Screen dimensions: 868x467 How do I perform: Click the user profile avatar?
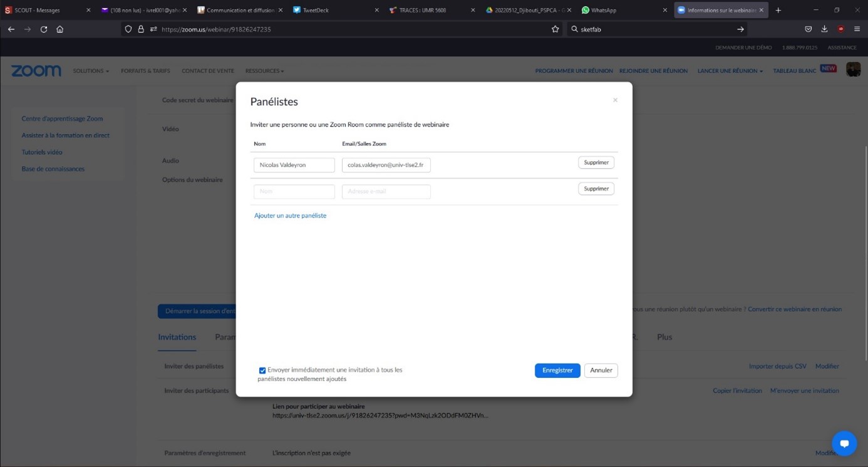pyautogui.click(x=853, y=70)
